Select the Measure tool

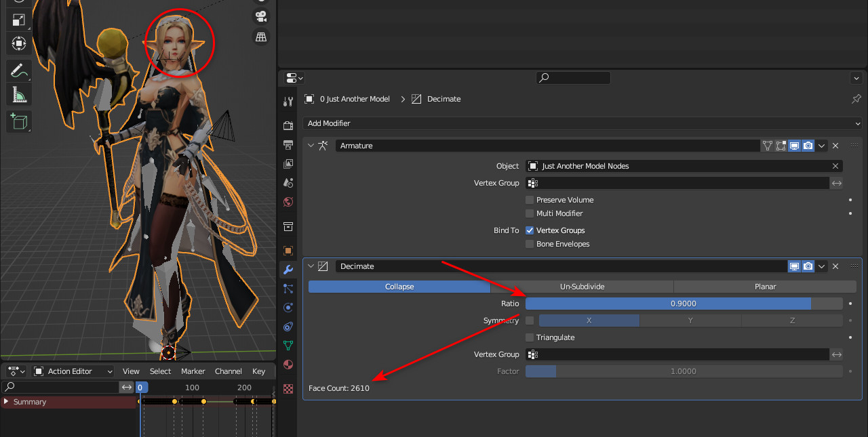click(x=18, y=95)
